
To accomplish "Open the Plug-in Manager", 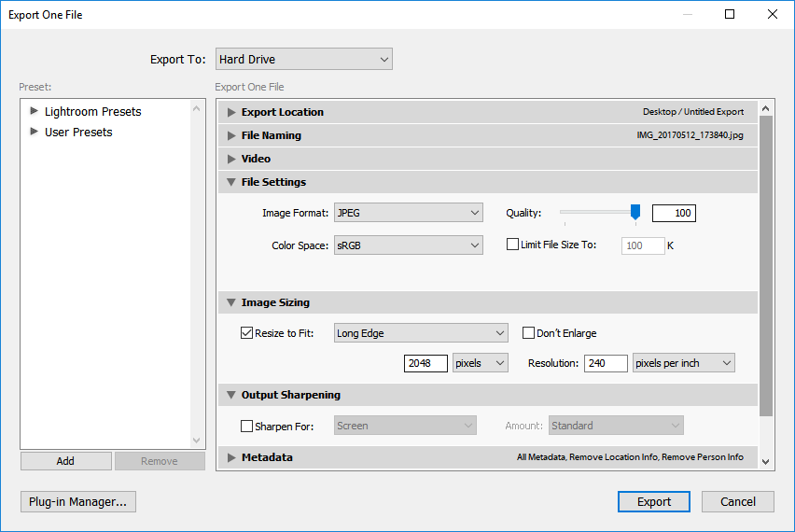I will tap(78, 501).
